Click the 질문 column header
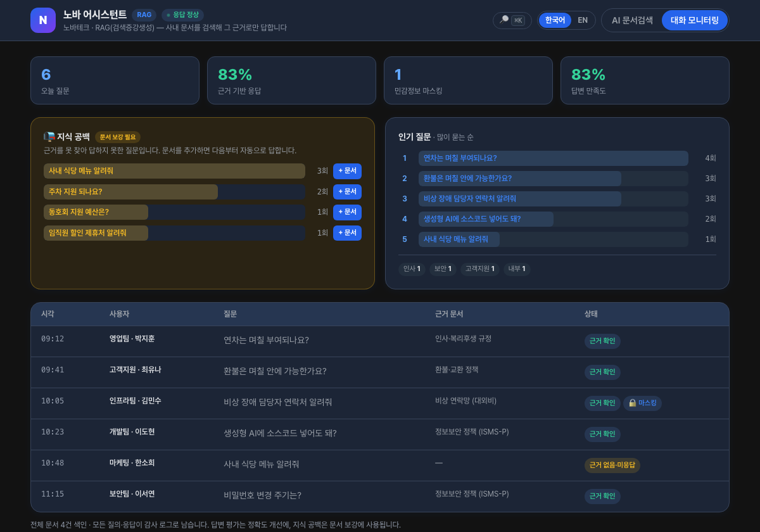Screen dimensions: 760x532 click(x=230, y=314)
